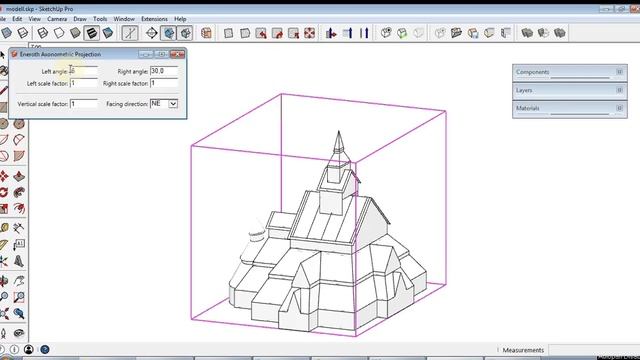Click the blue circle status bar icon

[44, 349]
